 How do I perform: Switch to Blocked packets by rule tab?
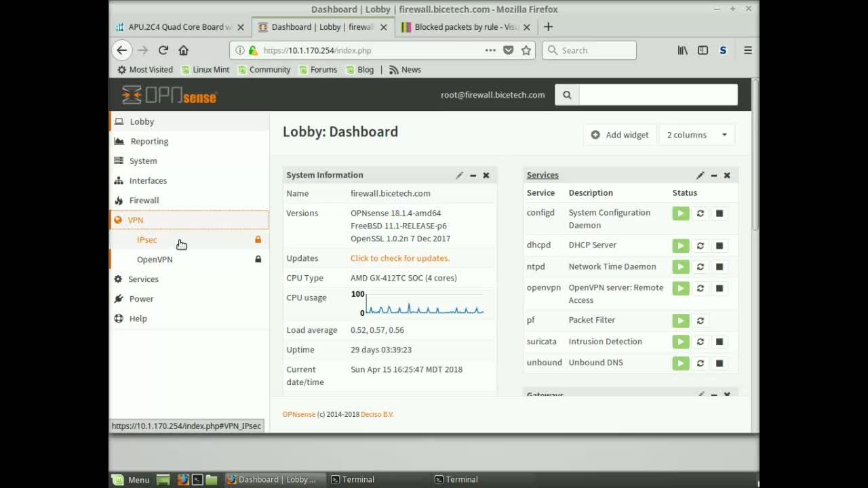[467, 27]
